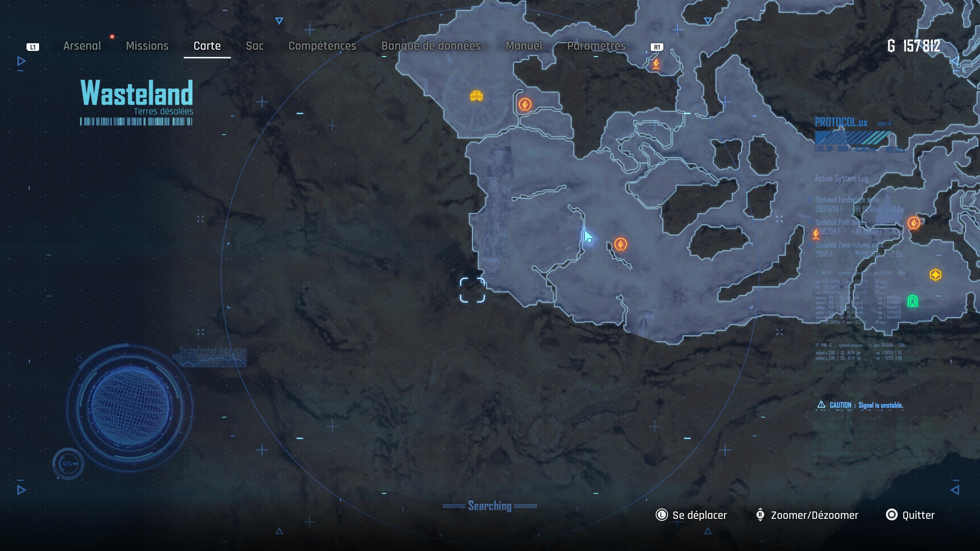Open the Arsenal tab
The width and height of the screenshot is (980, 551).
[x=82, y=46]
